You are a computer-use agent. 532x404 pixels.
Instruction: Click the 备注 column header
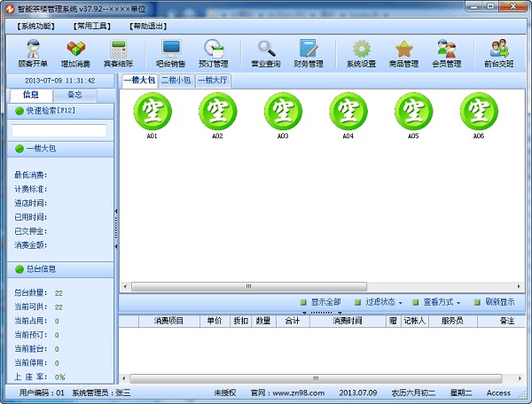coord(502,321)
